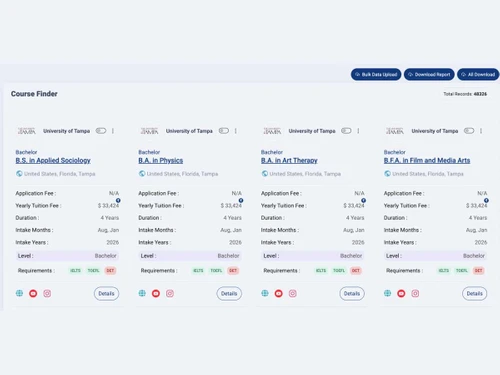This screenshot has height=375, width=500.
Task: Click tuition fee info icon on Physics card
Action: click(241, 200)
